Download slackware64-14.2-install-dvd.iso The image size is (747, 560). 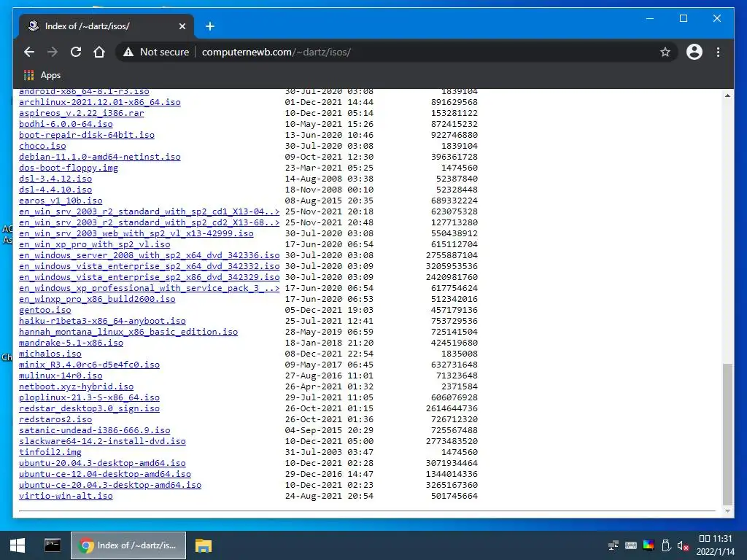(102, 441)
